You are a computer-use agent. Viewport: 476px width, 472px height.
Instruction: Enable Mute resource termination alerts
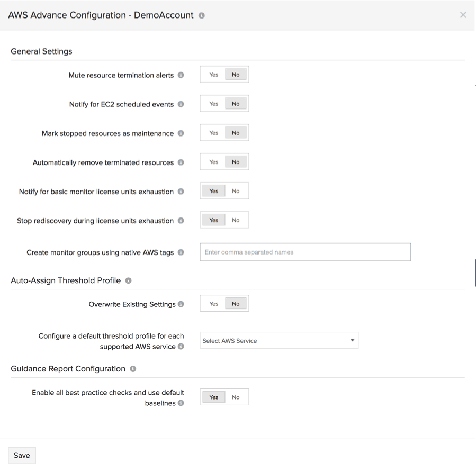coord(213,74)
